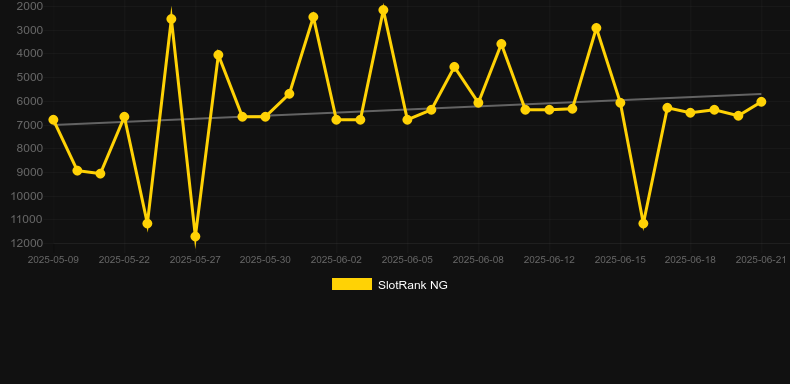Select the highest peak just before 2025-06-05
The width and height of the screenshot is (790, 384).
click(383, 10)
